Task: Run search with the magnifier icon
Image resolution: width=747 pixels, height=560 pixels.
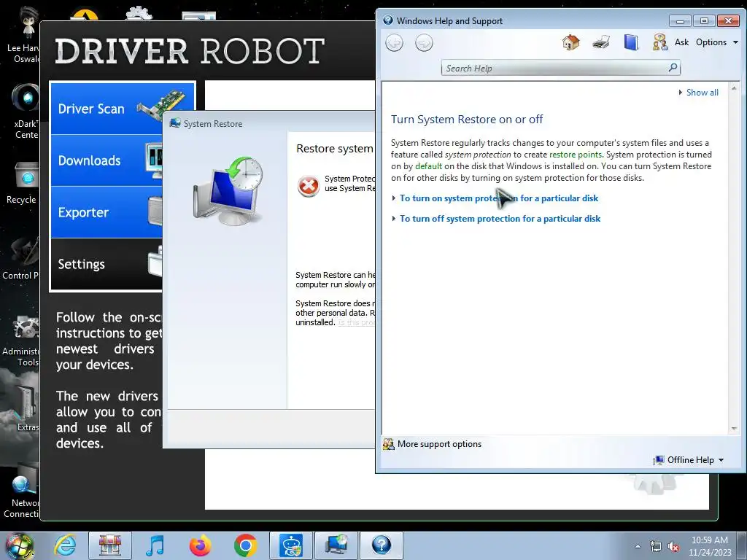Action: click(673, 68)
